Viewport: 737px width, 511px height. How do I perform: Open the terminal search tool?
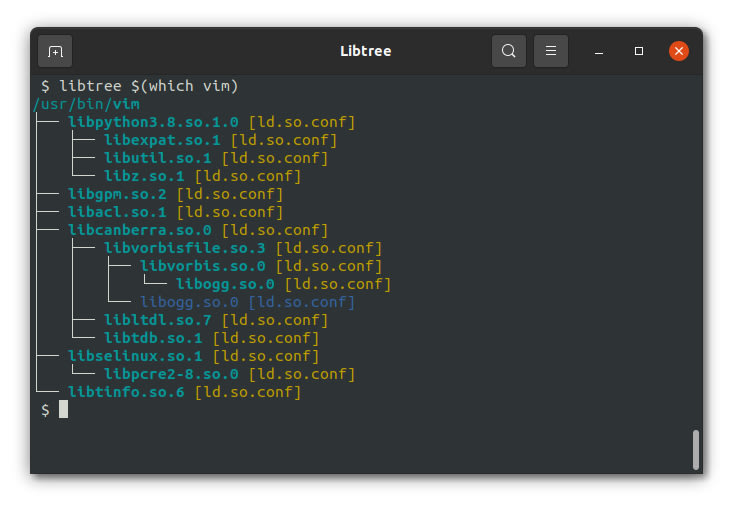click(508, 51)
